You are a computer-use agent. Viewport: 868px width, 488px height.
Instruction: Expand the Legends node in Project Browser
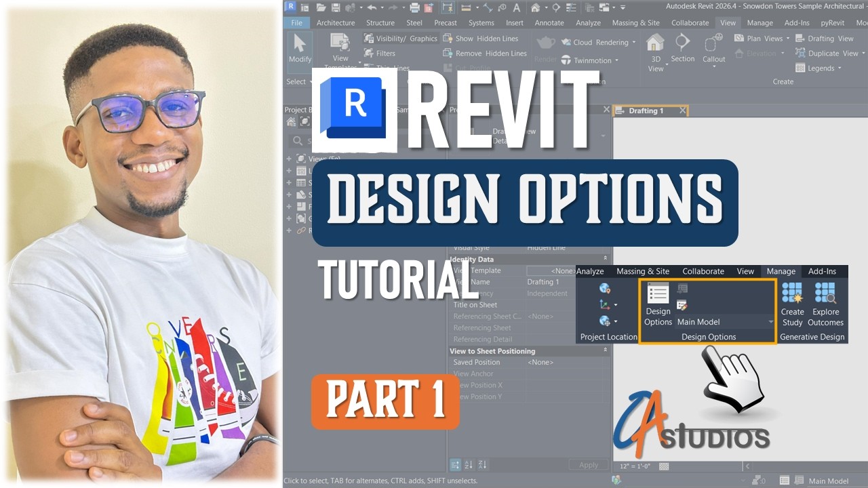click(289, 171)
